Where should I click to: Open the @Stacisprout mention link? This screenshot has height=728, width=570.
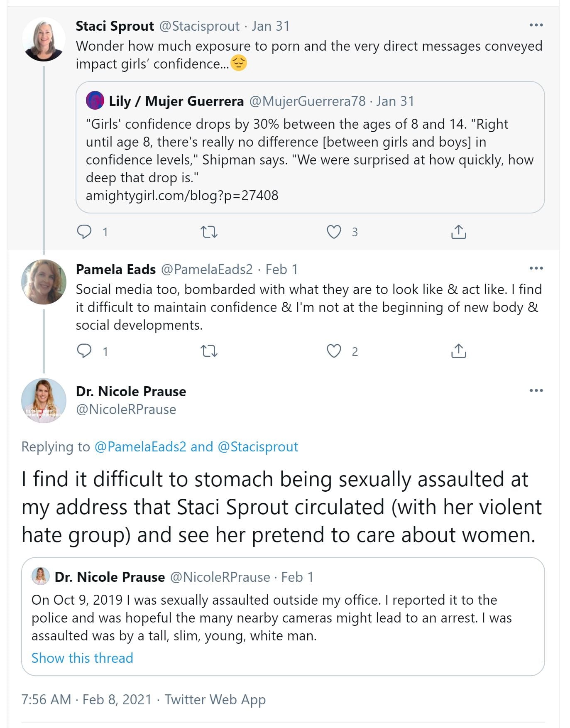click(x=257, y=446)
